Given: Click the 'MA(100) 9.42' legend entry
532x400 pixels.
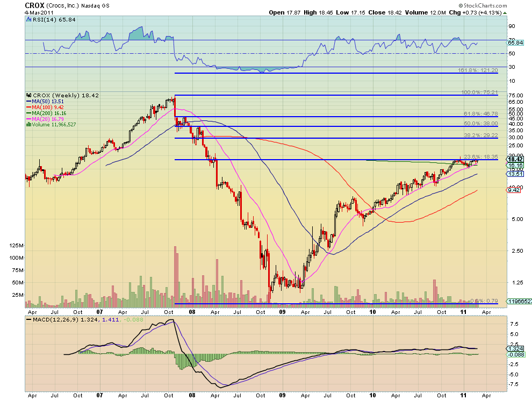Looking at the screenshot, I should click(47, 108).
